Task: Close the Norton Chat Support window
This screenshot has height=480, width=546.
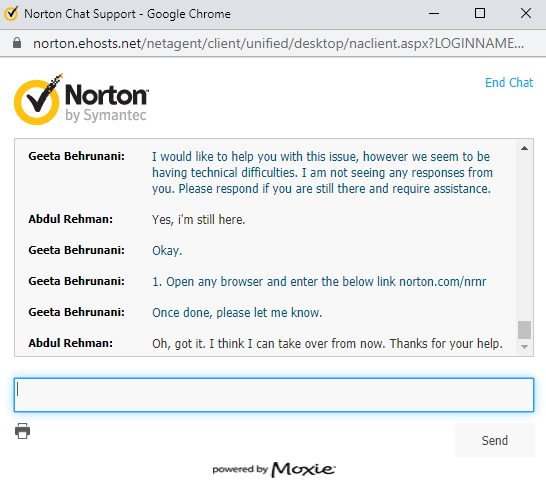Action: pyautogui.click(x=526, y=14)
